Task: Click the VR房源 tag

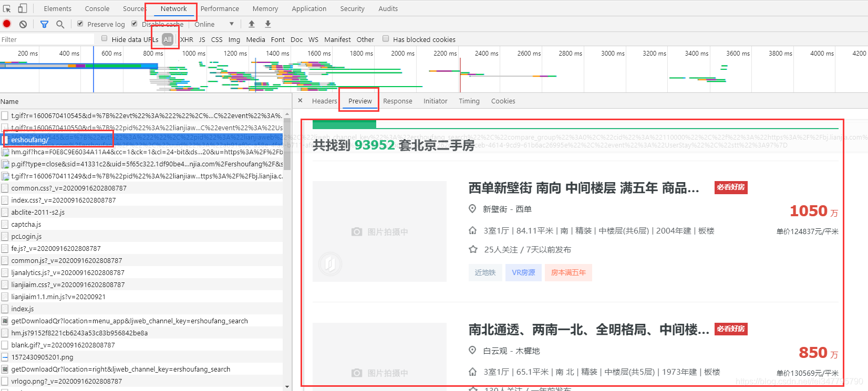Action: click(524, 272)
